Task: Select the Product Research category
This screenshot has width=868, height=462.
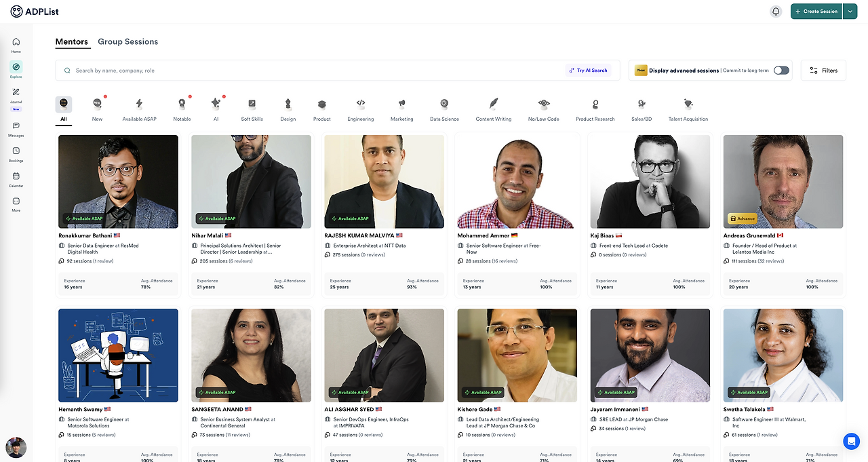Action: click(x=595, y=109)
